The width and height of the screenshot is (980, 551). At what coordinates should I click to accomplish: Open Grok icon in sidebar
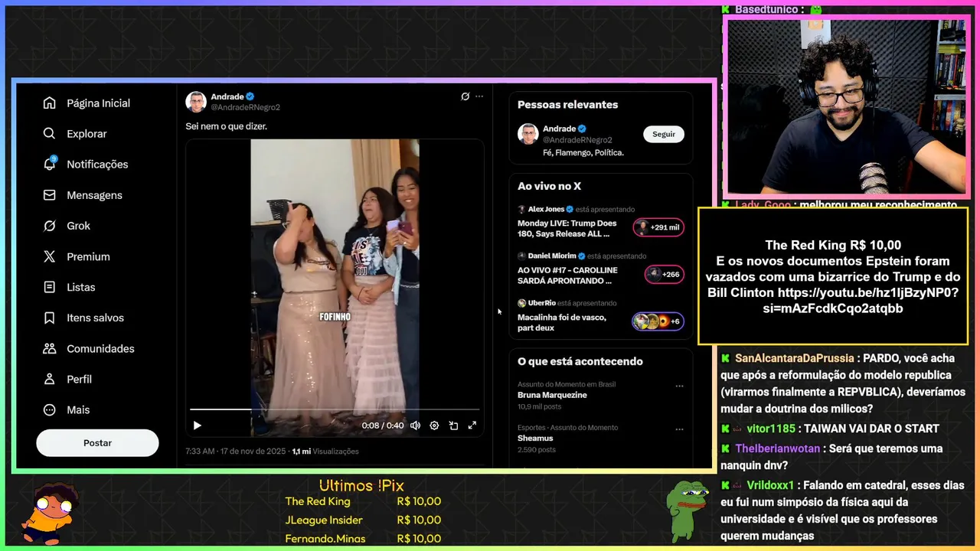click(x=49, y=226)
